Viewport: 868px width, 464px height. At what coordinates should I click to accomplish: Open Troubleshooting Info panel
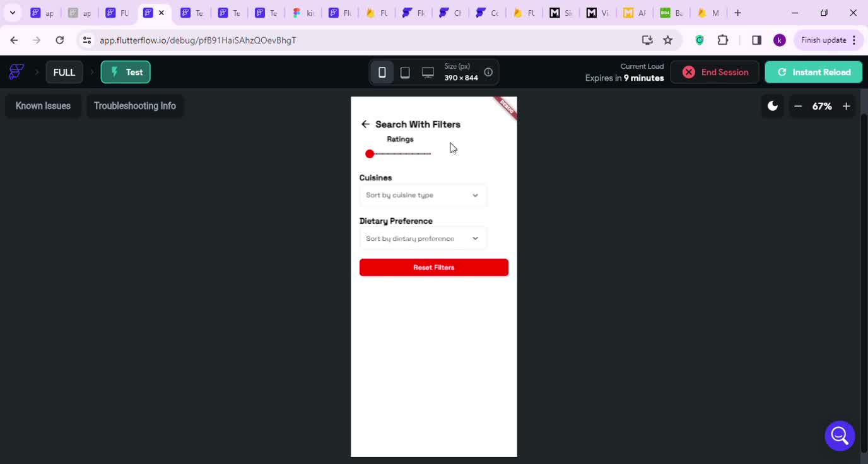click(135, 106)
